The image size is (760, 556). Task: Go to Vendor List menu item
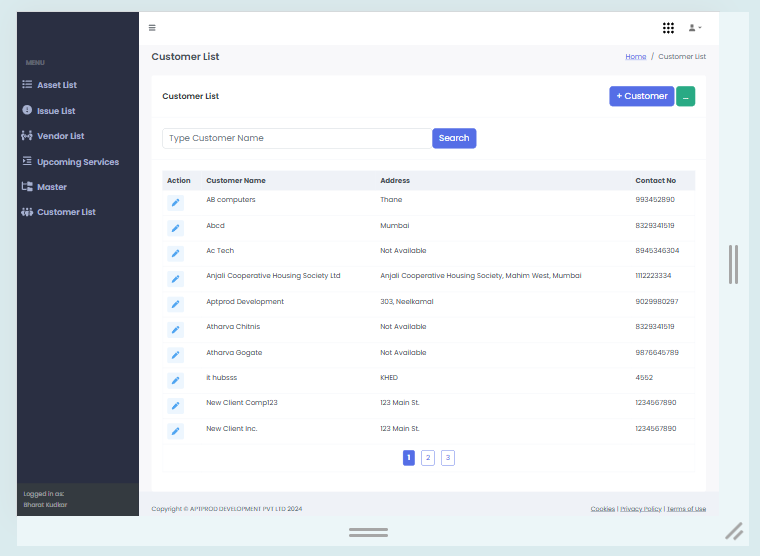(x=60, y=136)
